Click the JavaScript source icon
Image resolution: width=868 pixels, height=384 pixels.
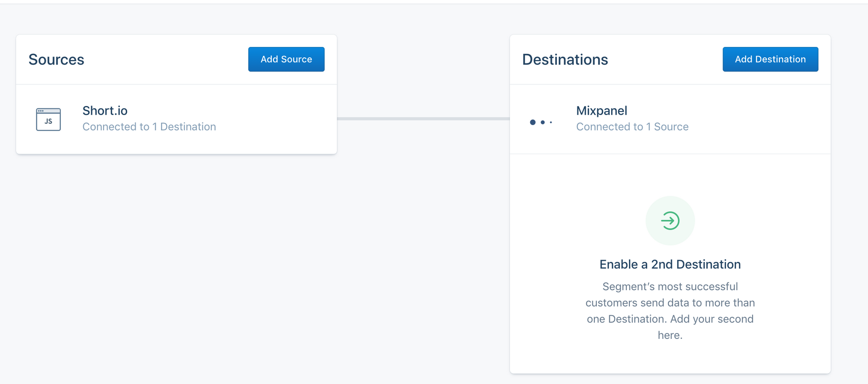[48, 119]
